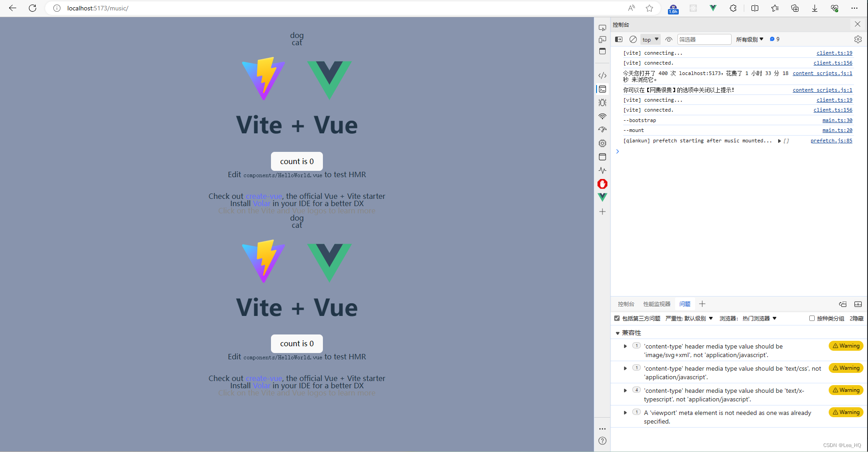Image resolution: width=868 pixels, height=452 pixels.
Task: Open the prefetch.js:85 source link
Action: click(x=831, y=141)
